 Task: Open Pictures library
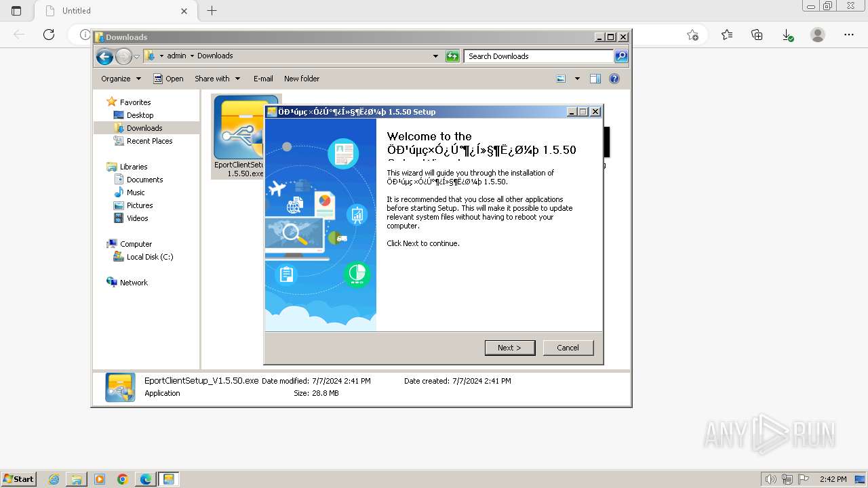(x=140, y=205)
